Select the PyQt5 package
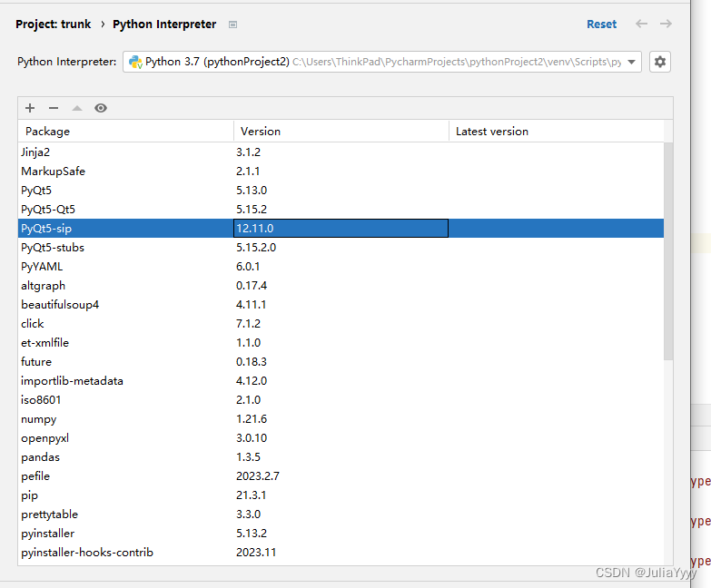The width and height of the screenshot is (711, 588). (x=341, y=191)
